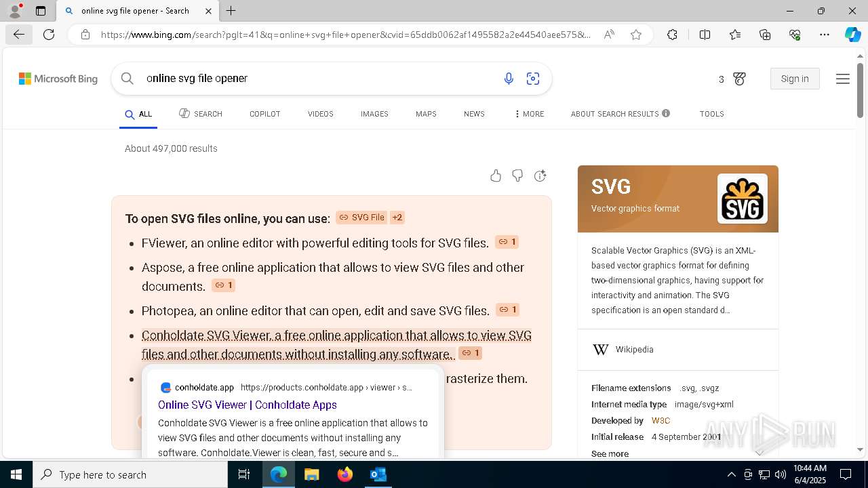Open the TOOLS options
Image resolution: width=868 pixels, height=488 pixels.
712,114
